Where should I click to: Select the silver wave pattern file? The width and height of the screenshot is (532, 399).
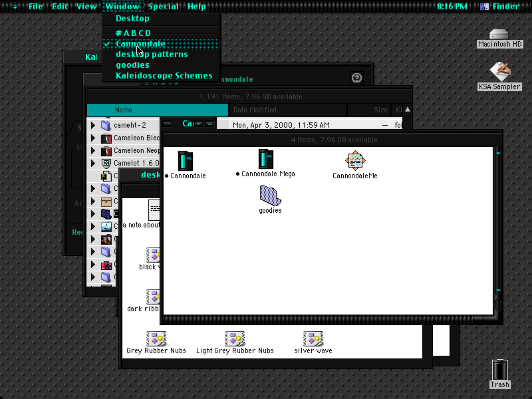point(313,338)
